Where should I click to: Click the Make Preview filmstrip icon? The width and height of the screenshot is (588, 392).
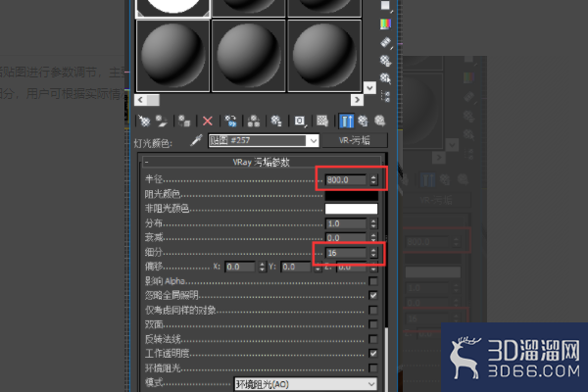(385, 43)
